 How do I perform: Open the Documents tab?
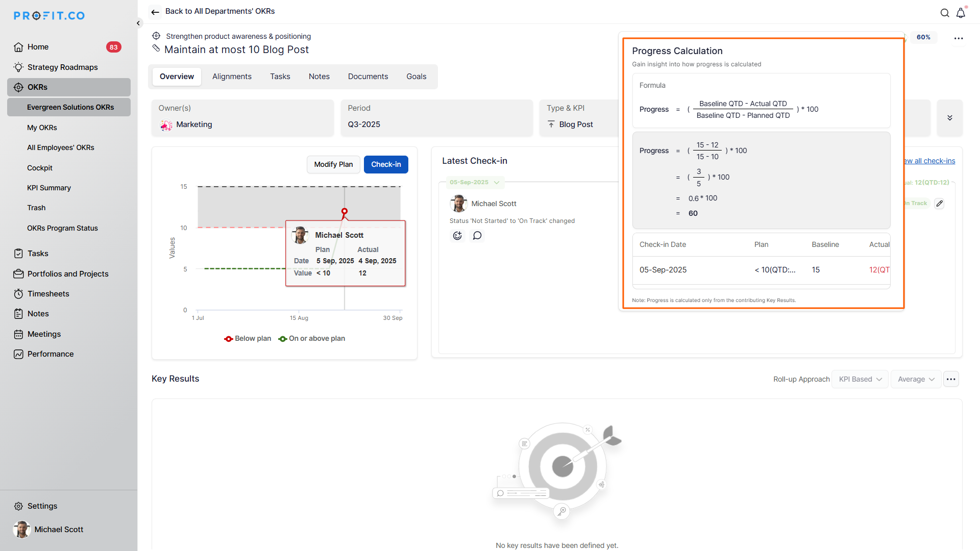click(367, 77)
